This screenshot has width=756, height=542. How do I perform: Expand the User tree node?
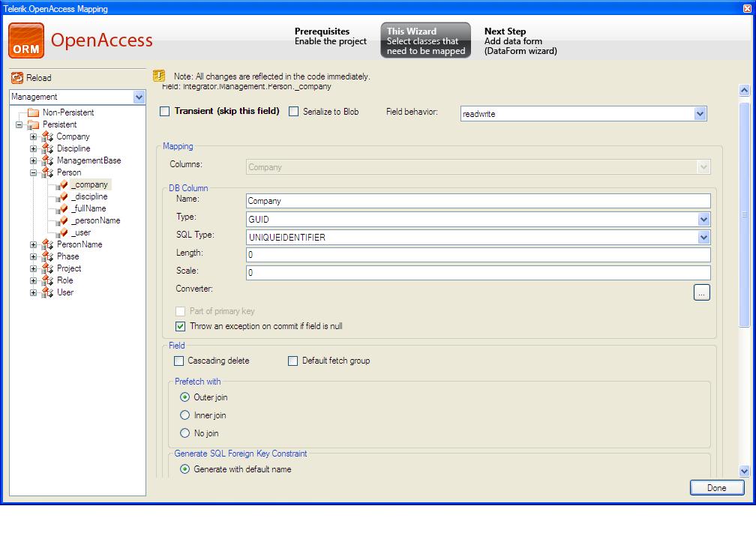point(33,292)
